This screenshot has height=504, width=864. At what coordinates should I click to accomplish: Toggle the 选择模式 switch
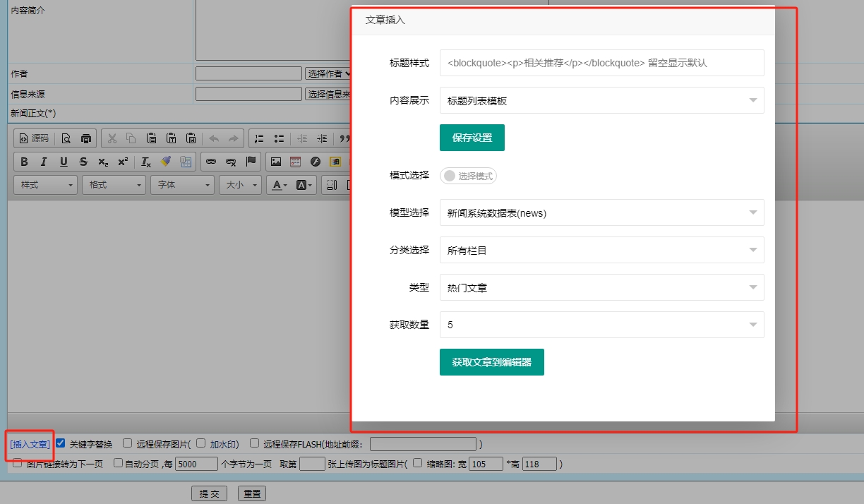(468, 176)
